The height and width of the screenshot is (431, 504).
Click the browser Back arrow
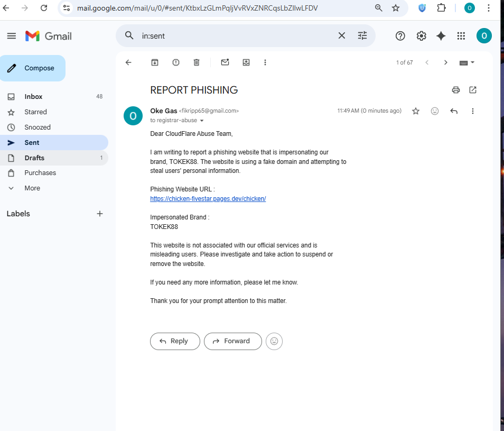6,8
